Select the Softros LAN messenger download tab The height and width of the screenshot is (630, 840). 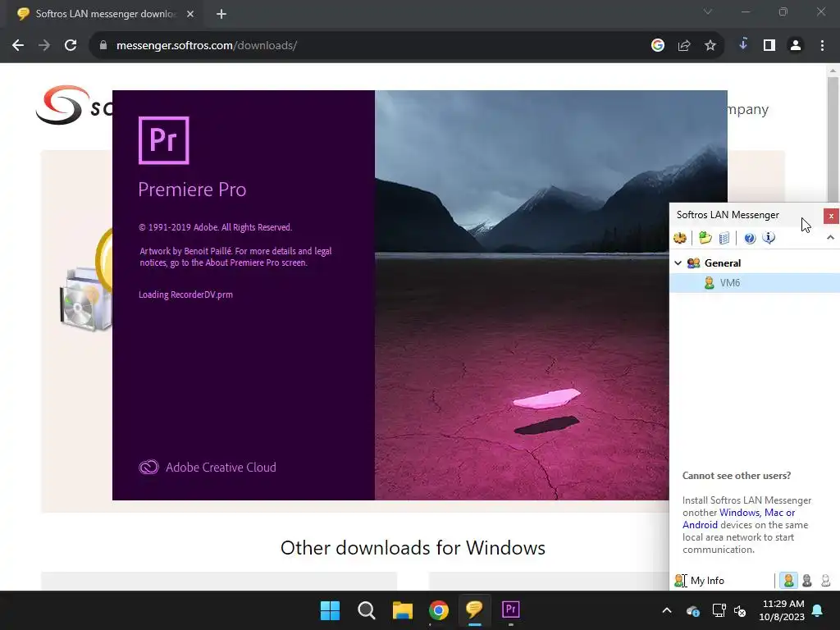click(105, 14)
